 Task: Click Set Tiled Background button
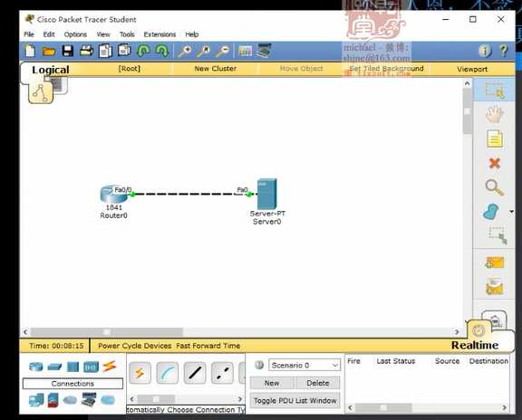coord(386,69)
